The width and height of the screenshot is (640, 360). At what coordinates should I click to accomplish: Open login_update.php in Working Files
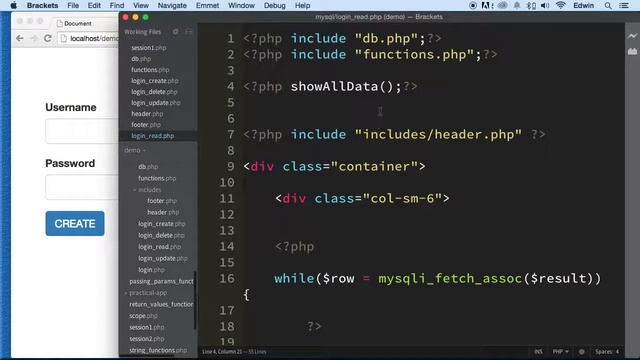156,103
